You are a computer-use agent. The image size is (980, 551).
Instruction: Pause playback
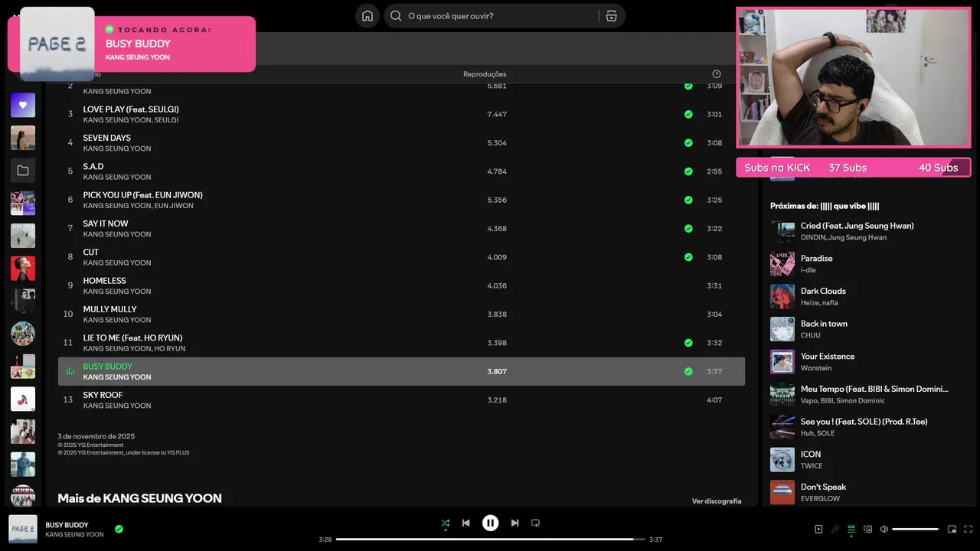(490, 523)
